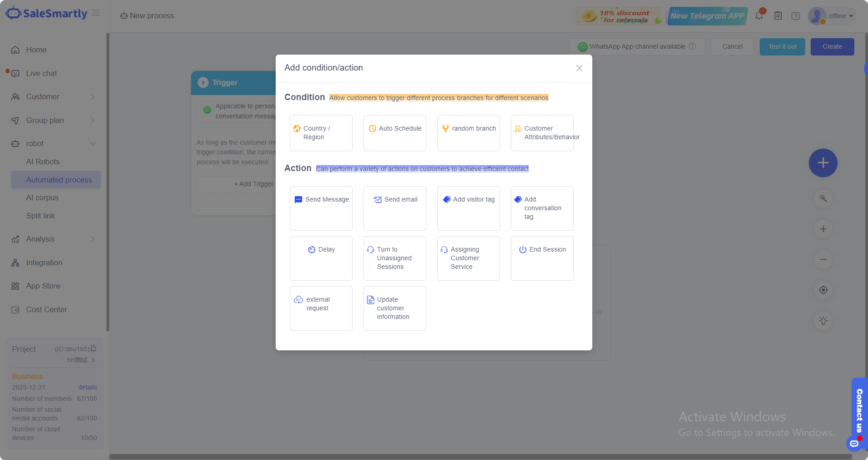Click the lightbulb tips icon
The height and width of the screenshot is (460, 868).
coord(823,321)
